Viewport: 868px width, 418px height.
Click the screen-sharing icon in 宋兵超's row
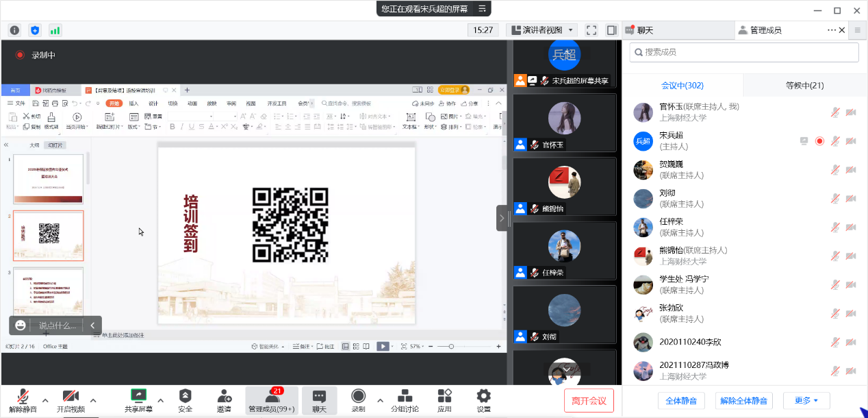(x=804, y=141)
